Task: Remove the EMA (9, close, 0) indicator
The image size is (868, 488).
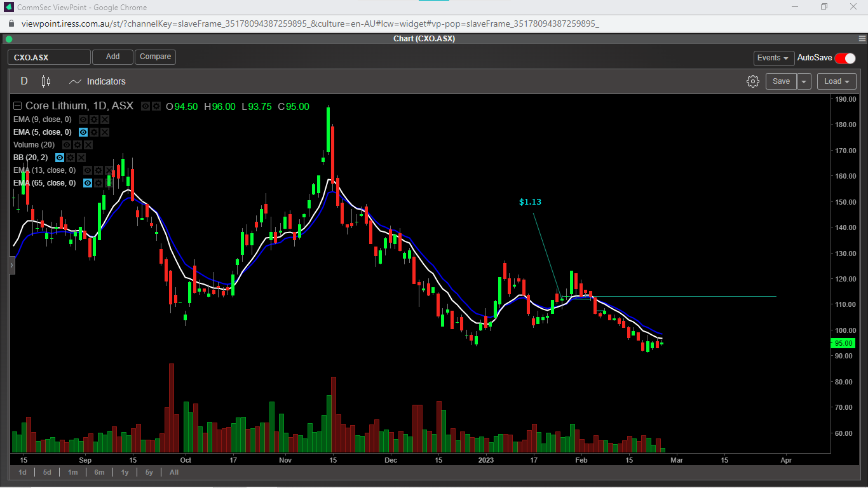Action: click(x=105, y=119)
